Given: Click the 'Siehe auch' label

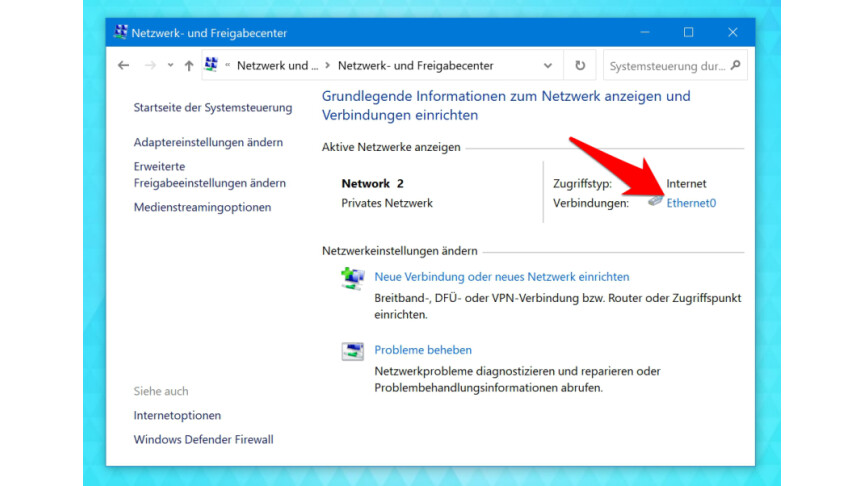Looking at the screenshot, I should point(161,391).
